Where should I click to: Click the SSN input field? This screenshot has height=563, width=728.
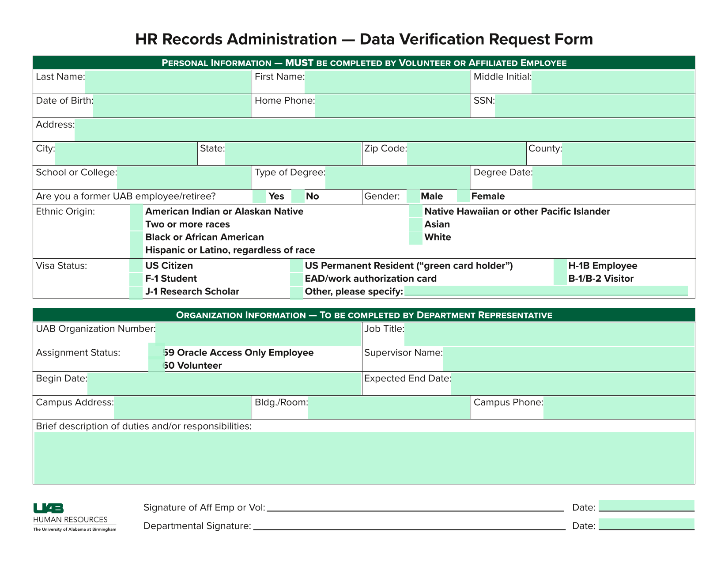595,106
